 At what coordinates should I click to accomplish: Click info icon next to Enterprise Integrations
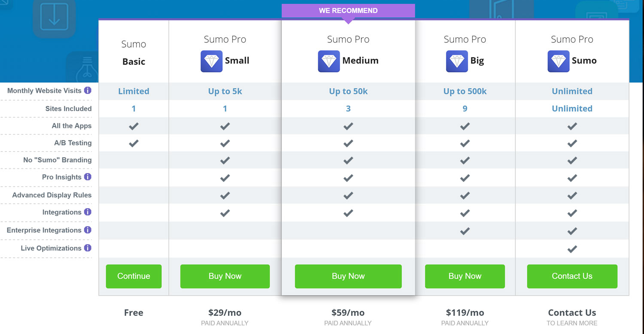pyautogui.click(x=88, y=230)
